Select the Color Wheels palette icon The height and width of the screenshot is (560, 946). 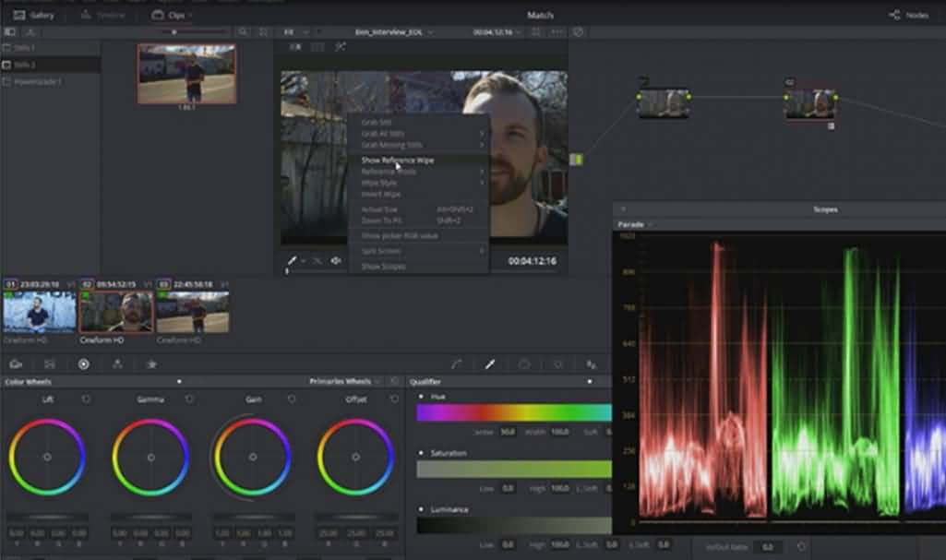coord(83,364)
